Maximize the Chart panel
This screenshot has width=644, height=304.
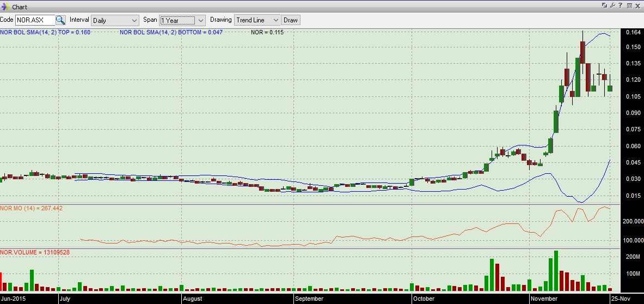click(629, 5)
